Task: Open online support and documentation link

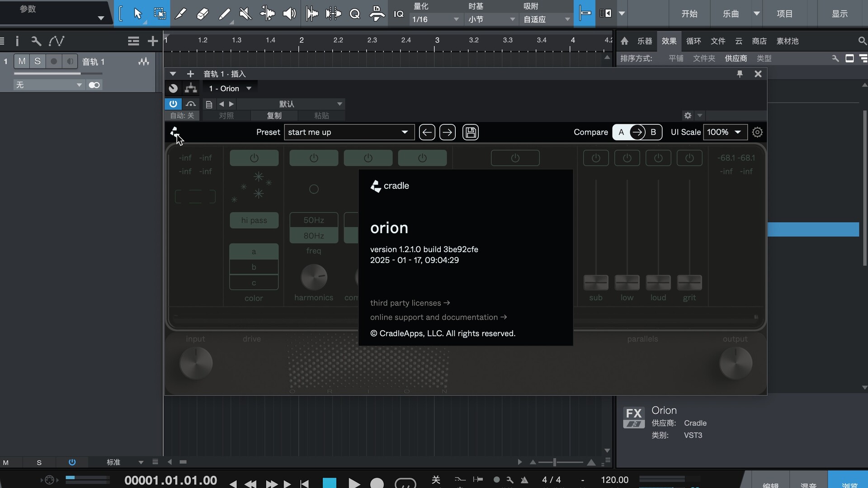Action: 439,317
